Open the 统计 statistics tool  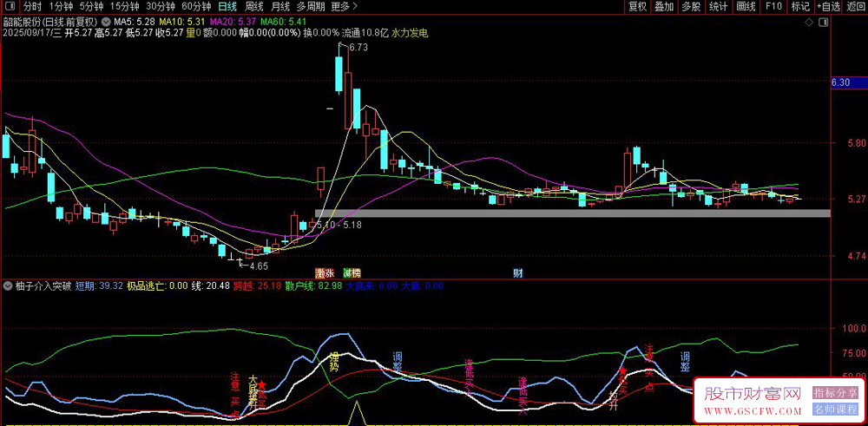(719, 7)
